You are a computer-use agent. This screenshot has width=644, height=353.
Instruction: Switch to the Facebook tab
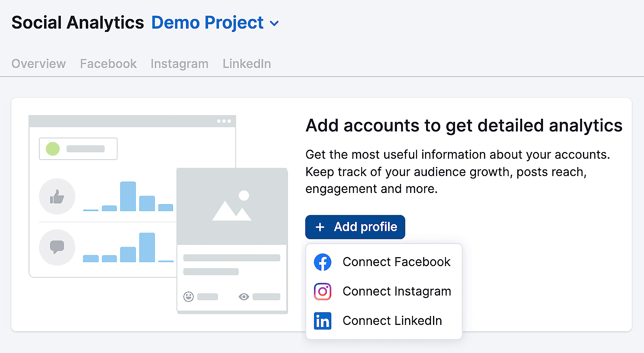108,64
